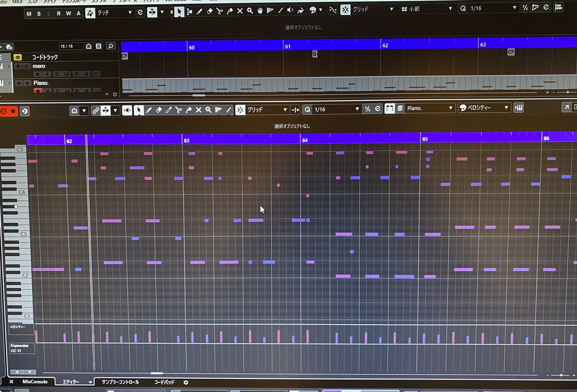Select the Time Warp tool in top toolbar

[270, 11]
